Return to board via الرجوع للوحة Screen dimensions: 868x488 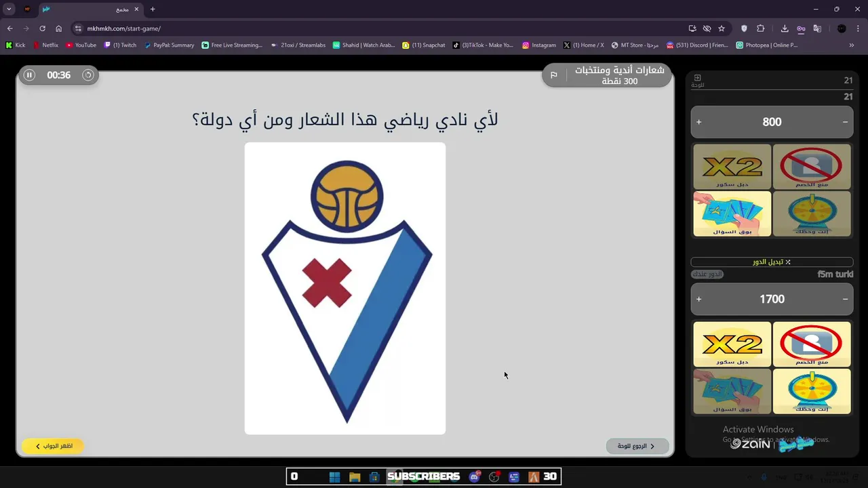point(637,446)
